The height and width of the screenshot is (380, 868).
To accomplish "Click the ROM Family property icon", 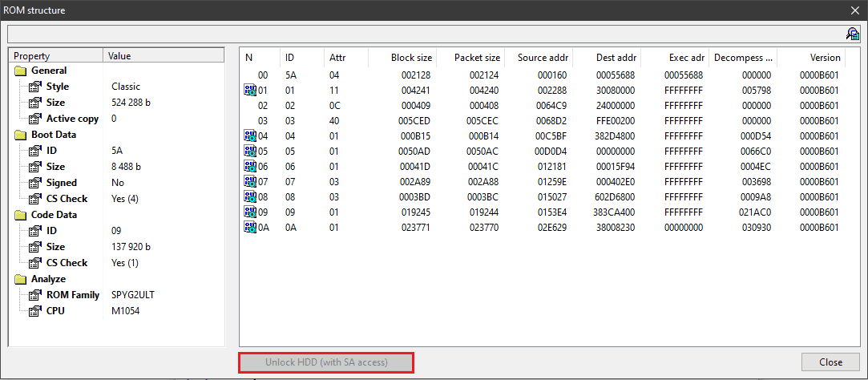I will click(34, 295).
